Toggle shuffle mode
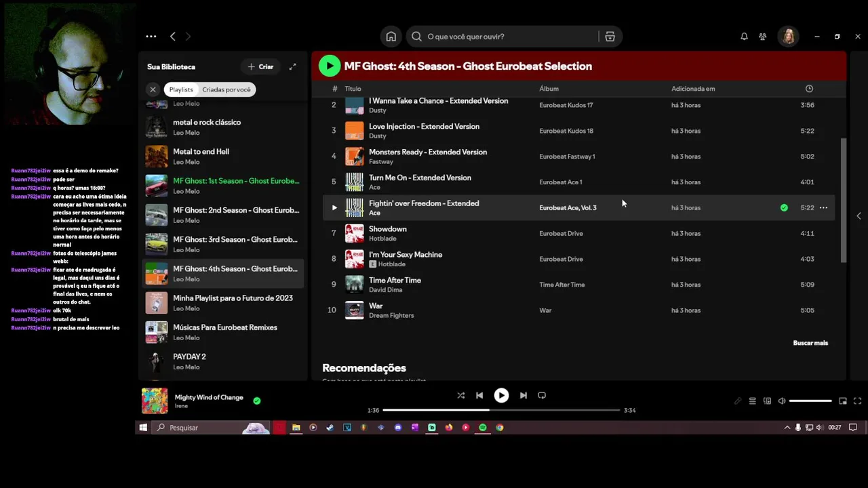The width and height of the screenshot is (868, 488). tap(460, 395)
